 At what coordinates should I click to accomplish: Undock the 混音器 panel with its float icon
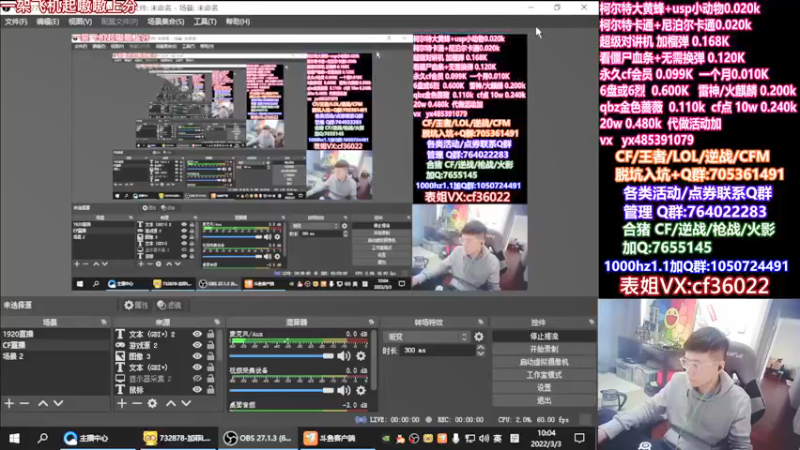point(371,322)
